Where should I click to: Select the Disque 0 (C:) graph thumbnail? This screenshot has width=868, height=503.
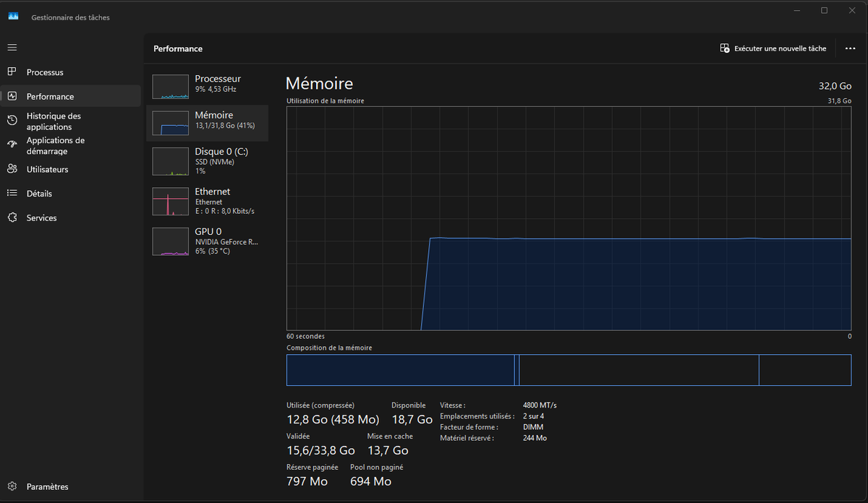171,161
